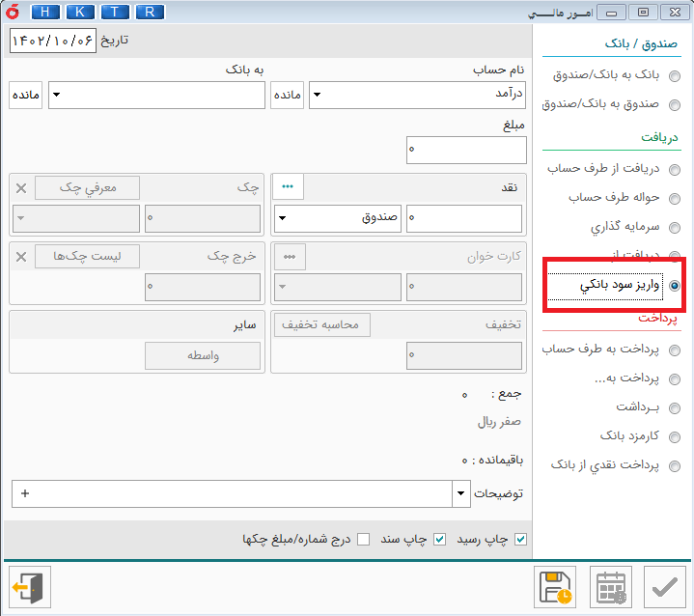694x616 pixels.
Task: Click the calendar settings icon
Action: tap(611, 587)
